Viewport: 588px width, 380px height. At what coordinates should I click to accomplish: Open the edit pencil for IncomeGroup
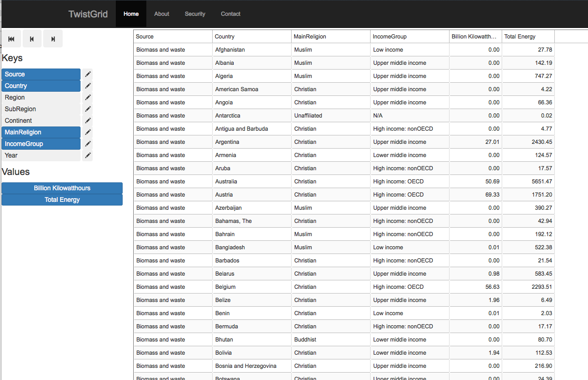[88, 144]
